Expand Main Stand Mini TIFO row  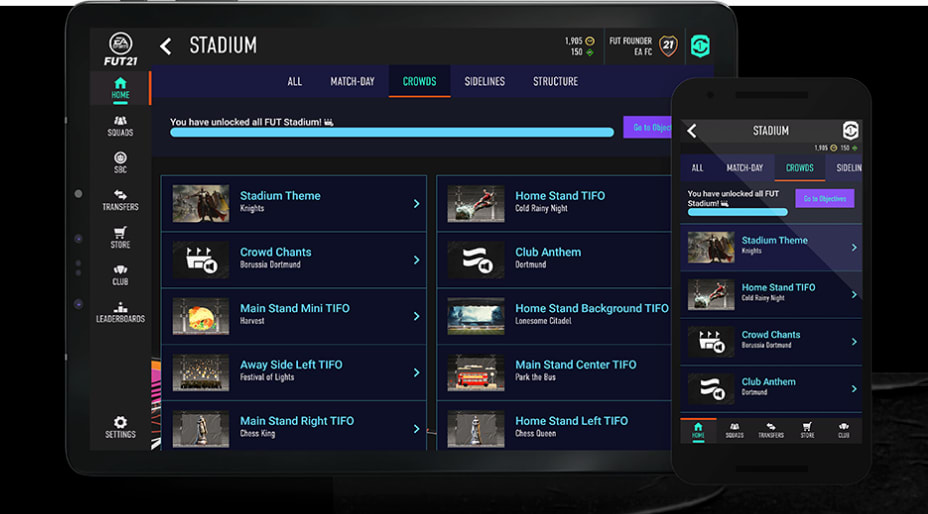[294, 315]
